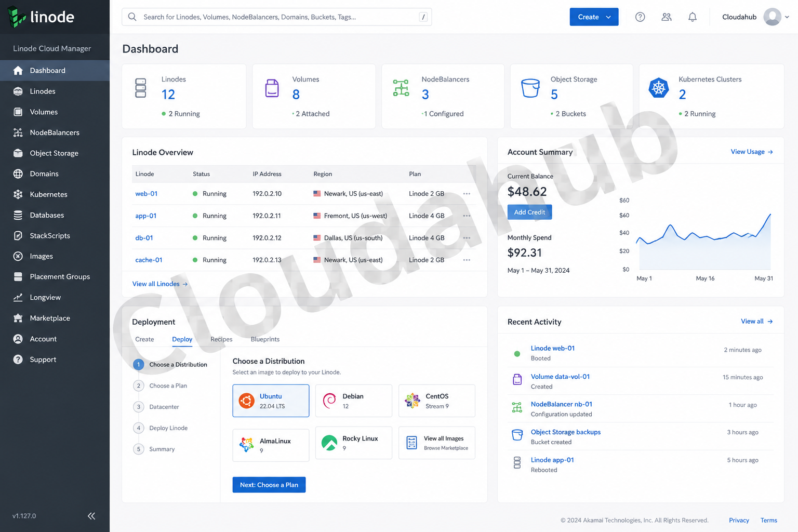Open the Terms footer link

coord(769,521)
